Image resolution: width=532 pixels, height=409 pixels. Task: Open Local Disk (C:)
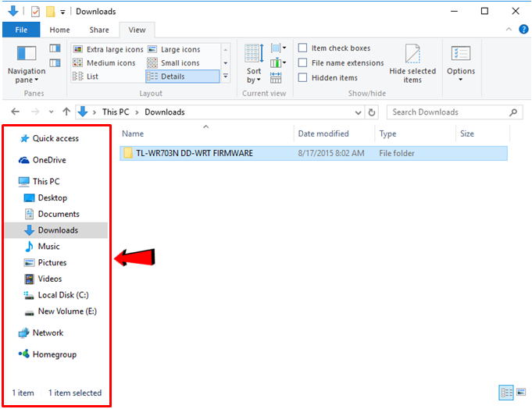click(x=56, y=295)
